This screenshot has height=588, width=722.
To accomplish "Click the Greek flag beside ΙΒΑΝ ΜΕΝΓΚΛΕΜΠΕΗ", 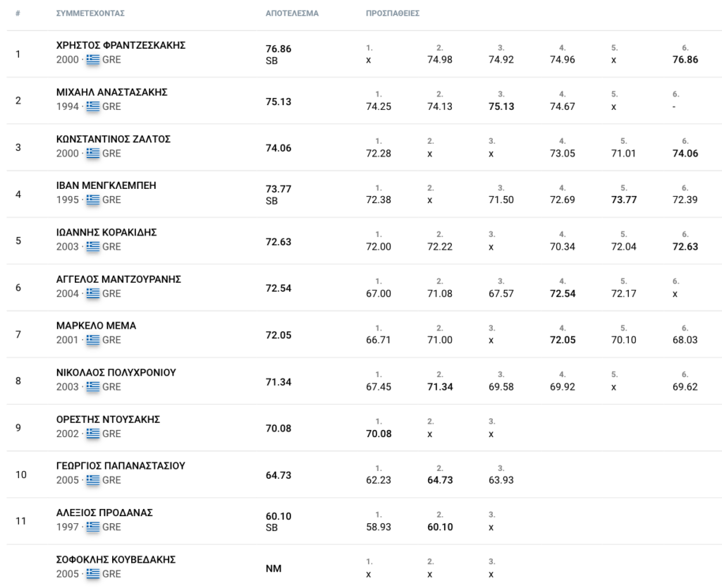I will pyautogui.click(x=93, y=200).
